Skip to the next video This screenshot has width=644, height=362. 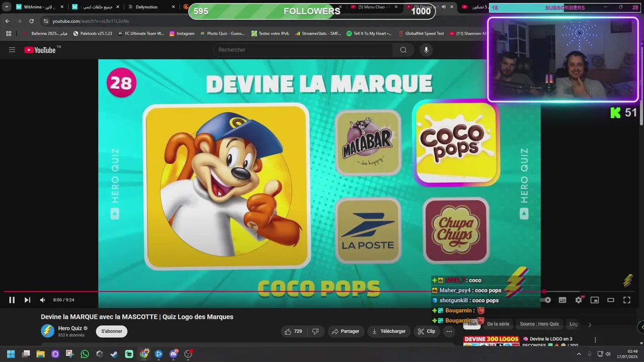click(x=27, y=300)
